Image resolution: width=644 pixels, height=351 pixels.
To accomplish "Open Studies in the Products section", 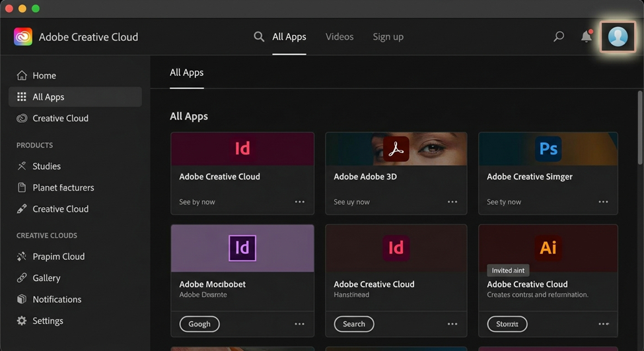I will [75, 166].
